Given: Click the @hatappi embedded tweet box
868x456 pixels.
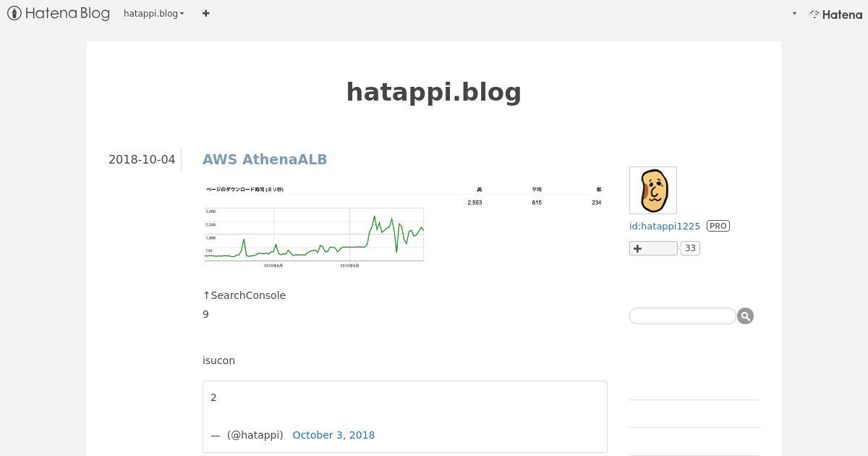Looking at the screenshot, I should tap(405, 417).
